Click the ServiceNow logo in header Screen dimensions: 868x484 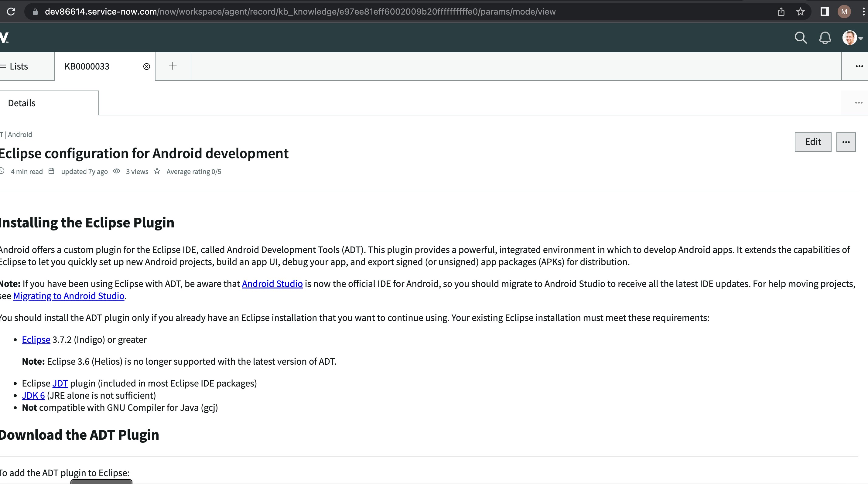(x=4, y=37)
